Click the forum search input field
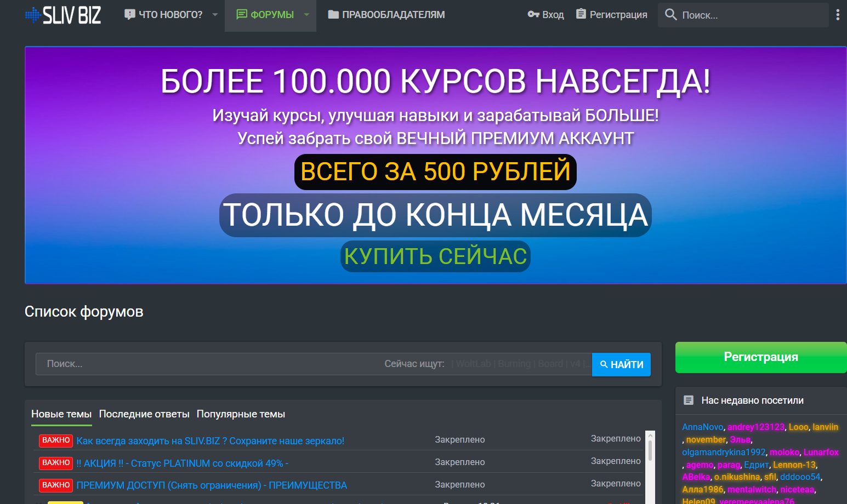This screenshot has height=504, width=847. pyautogui.click(x=208, y=364)
